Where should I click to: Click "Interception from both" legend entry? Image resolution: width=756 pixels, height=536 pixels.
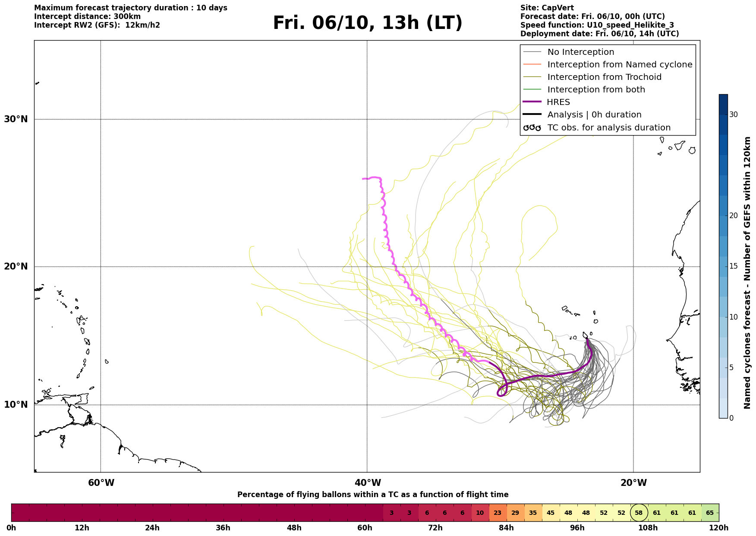click(x=596, y=89)
